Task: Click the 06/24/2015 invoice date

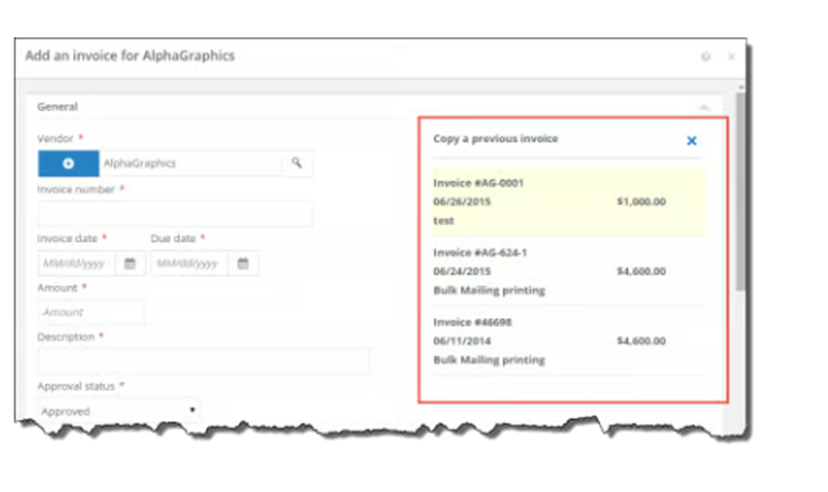Action: click(462, 271)
